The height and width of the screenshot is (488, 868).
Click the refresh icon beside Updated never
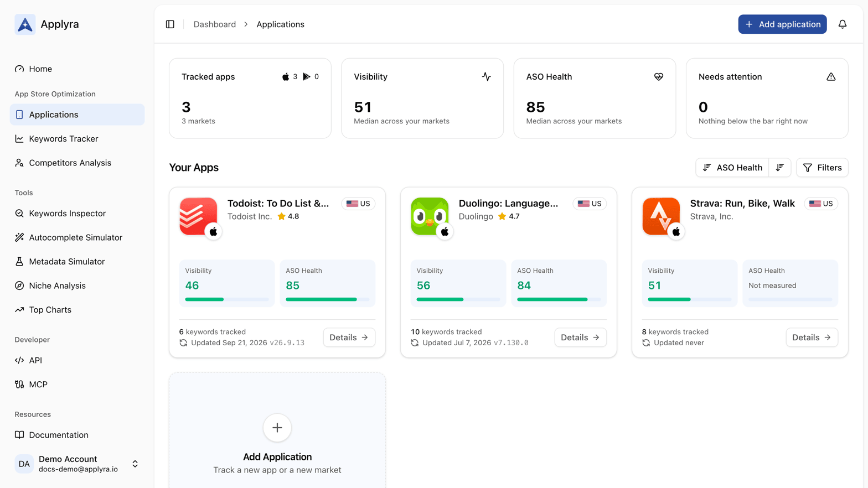pos(646,343)
